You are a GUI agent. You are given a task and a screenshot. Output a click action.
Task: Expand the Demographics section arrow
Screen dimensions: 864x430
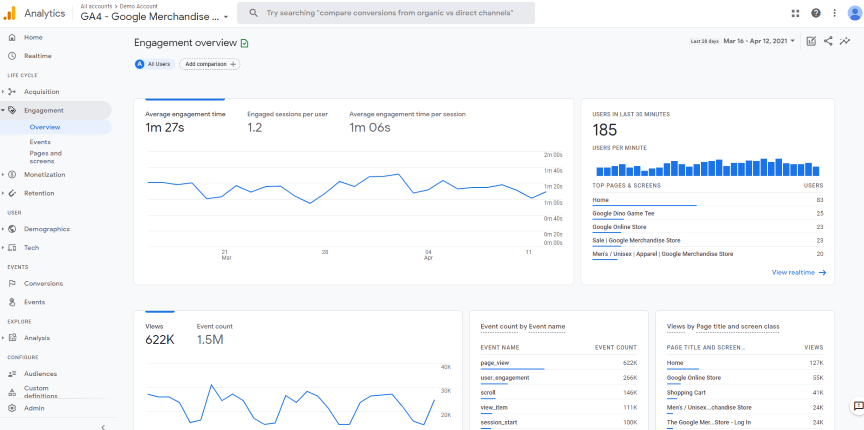coord(3,229)
